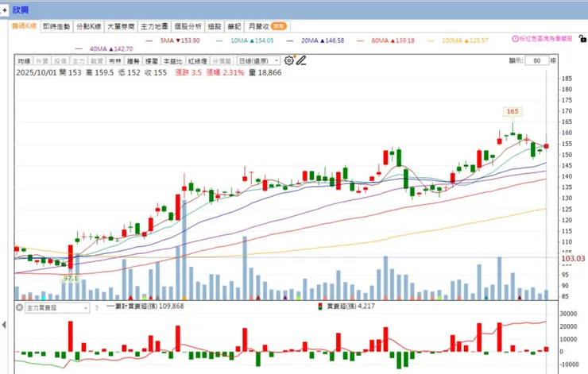588x374 pixels.
Task: Click the plus icon beside 欣興
Action: (x=5, y=10)
